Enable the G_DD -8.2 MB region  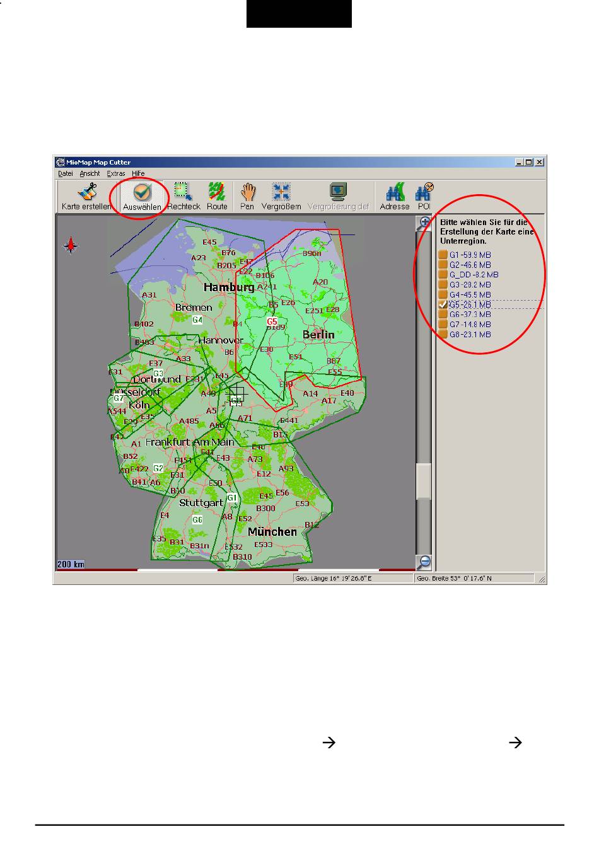click(443, 275)
